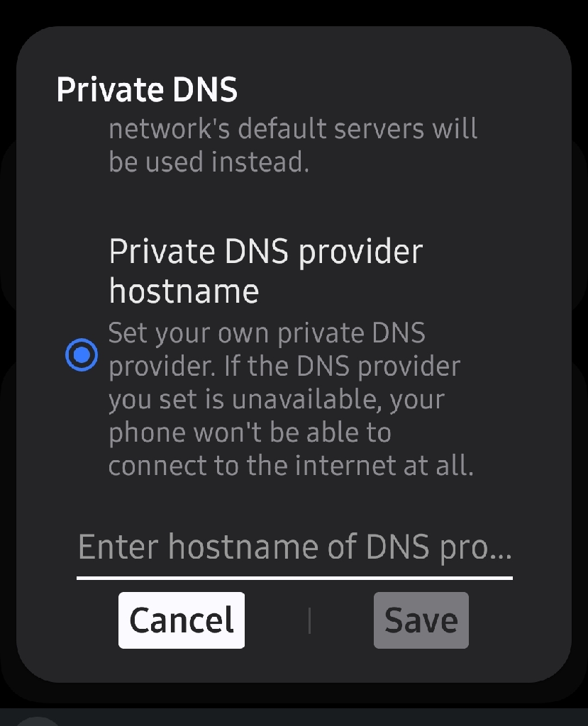
Task: Tap the 'you set is unavailable, your' text line
Action: 277,400
